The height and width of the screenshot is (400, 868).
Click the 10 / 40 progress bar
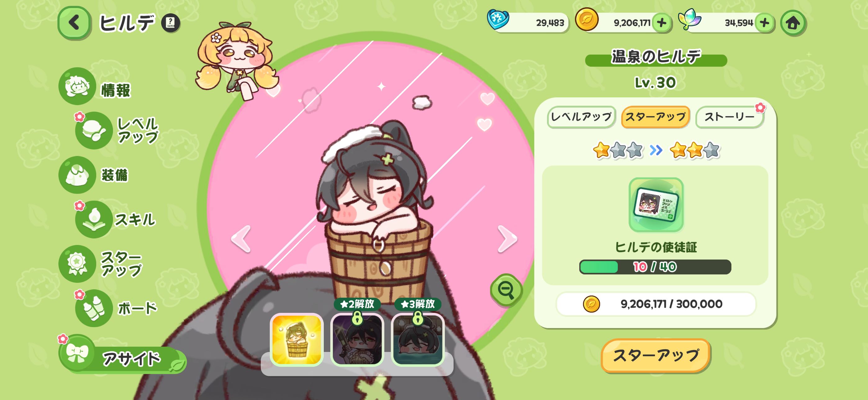pos(655,267)
